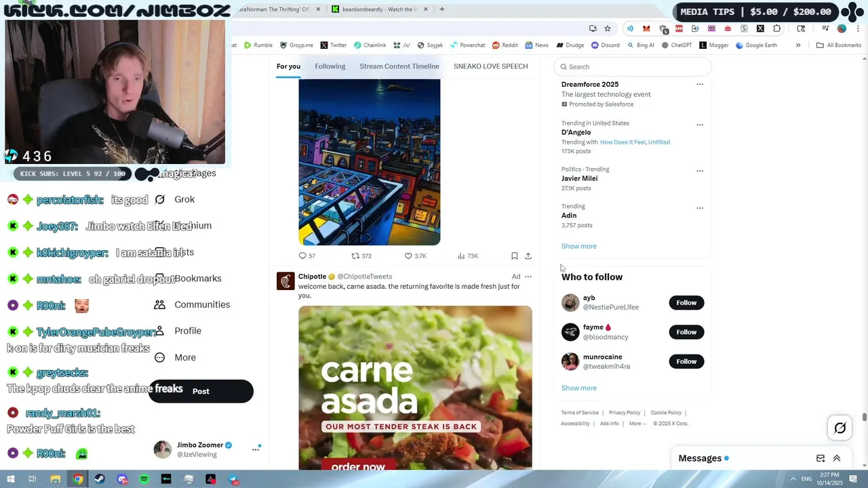Open the MetaMask fox extension

(x=646, y=28)
